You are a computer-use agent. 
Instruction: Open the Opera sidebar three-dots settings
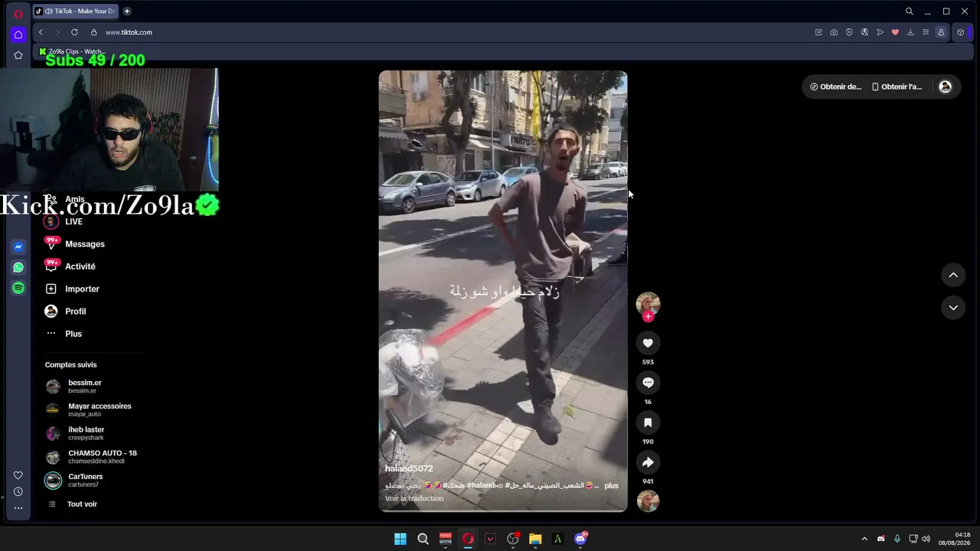[x=18, y=508]
